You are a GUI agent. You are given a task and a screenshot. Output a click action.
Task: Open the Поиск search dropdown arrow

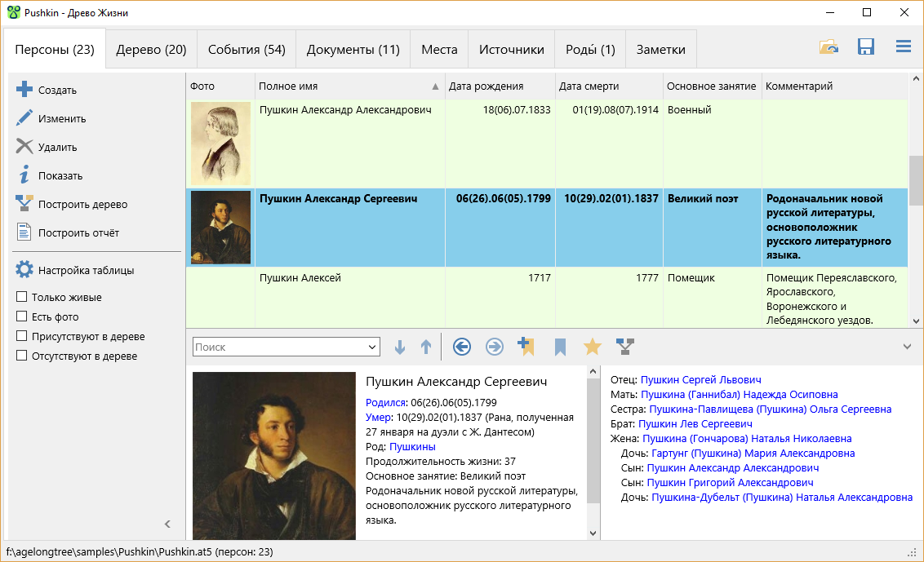(x=373, y=347)
